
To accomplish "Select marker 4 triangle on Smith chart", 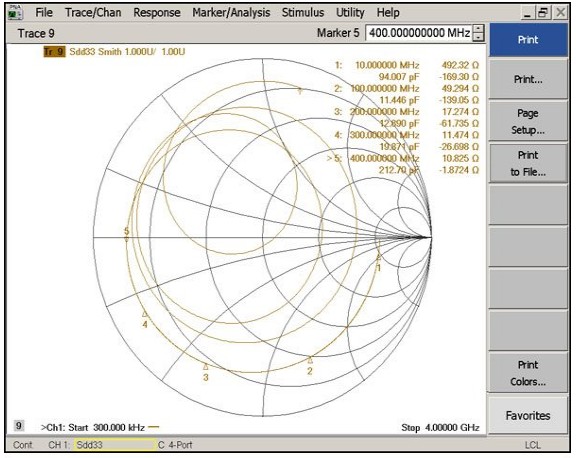I will tap(145, 314).
